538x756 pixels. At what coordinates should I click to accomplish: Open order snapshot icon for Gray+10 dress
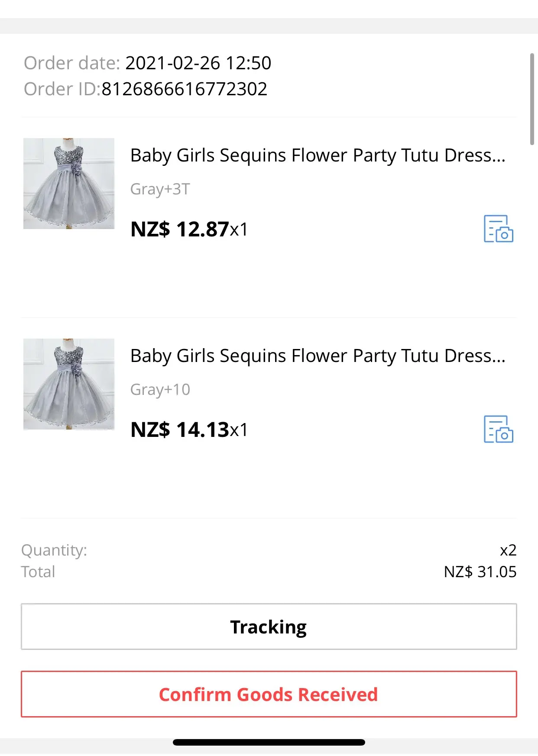(498, 429)
